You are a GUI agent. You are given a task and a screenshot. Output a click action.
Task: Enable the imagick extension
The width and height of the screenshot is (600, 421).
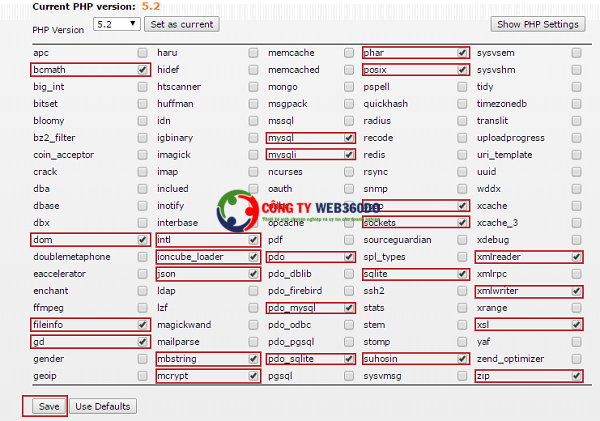pyautogui.click(x=253, y=155)
